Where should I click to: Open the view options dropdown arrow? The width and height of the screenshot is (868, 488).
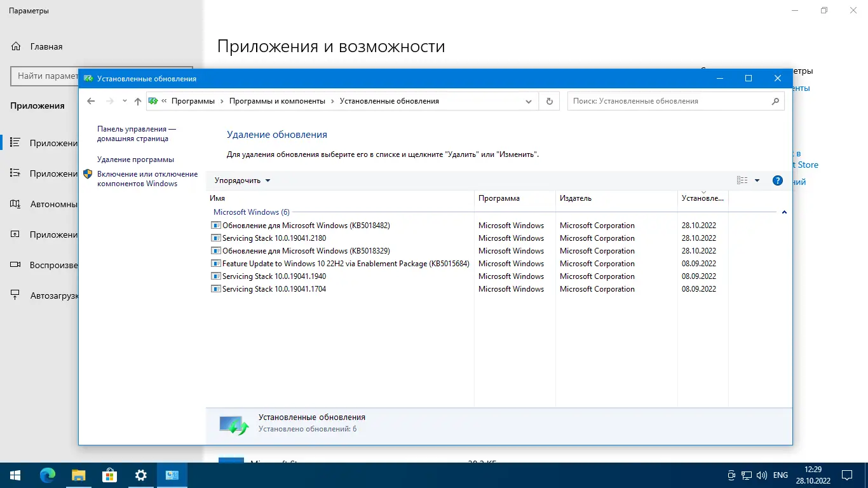point(757,180)
